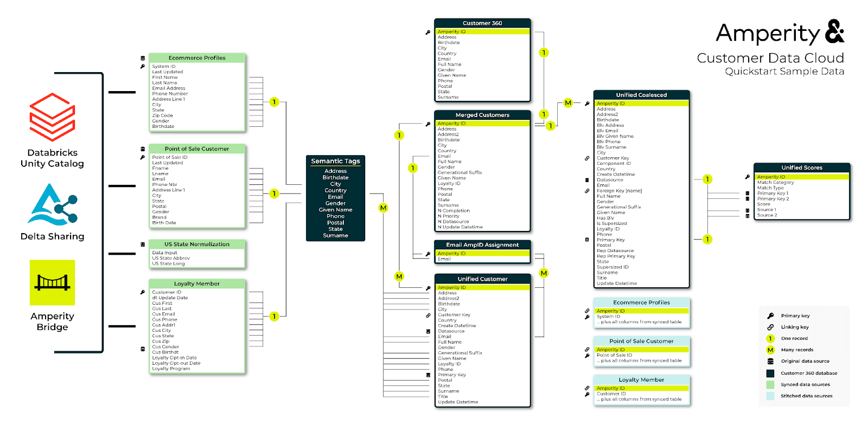Click Birthdate in Semantic Tags
This screenshot has height=425, width=868.
335,177
